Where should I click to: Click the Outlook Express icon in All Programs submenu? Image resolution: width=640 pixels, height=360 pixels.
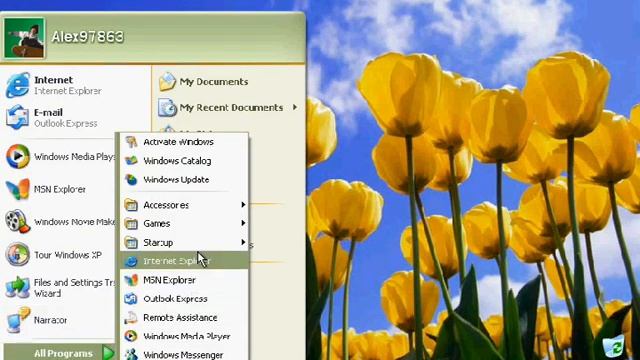[x=131, y=299]
